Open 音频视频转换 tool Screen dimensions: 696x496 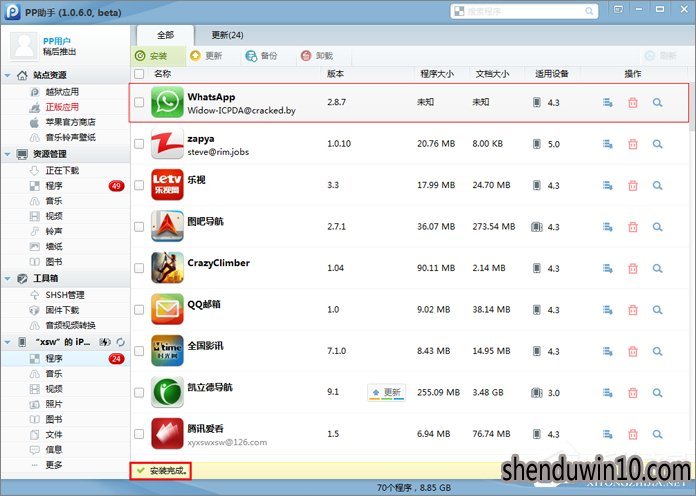(x=70, y=325)
